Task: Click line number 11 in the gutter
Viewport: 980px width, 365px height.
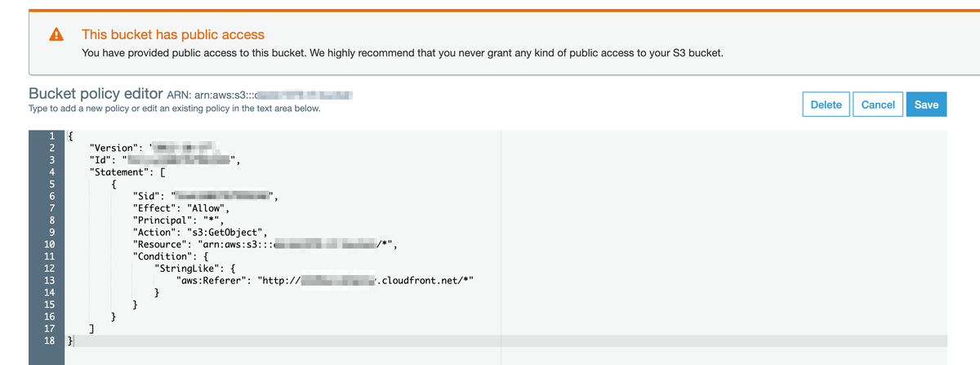Action: pos(49,256)
